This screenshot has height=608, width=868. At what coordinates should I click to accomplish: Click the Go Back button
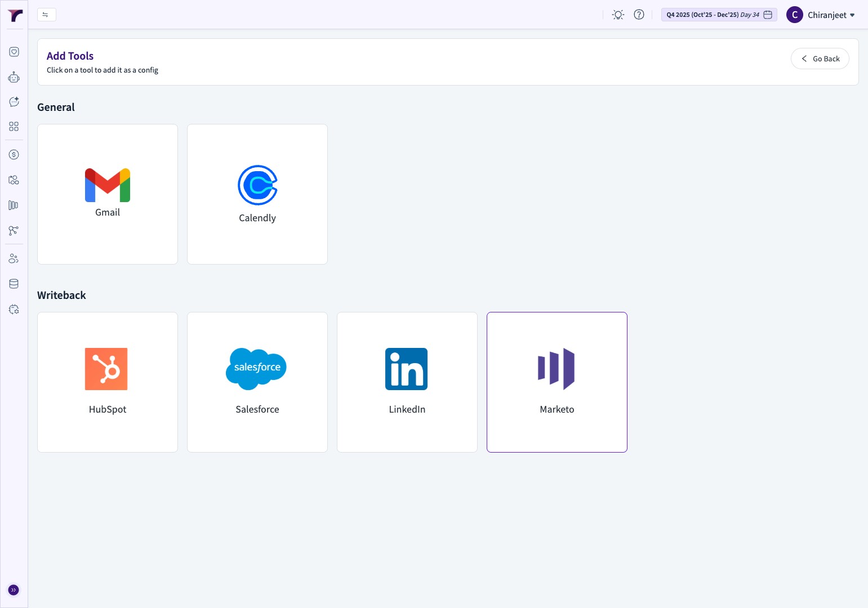(x=820, y=59)
